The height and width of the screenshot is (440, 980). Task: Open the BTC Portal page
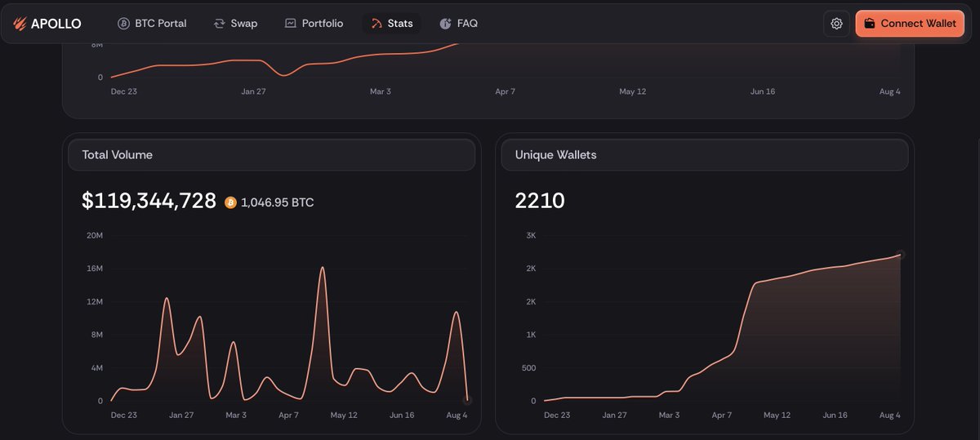point(152,24)
